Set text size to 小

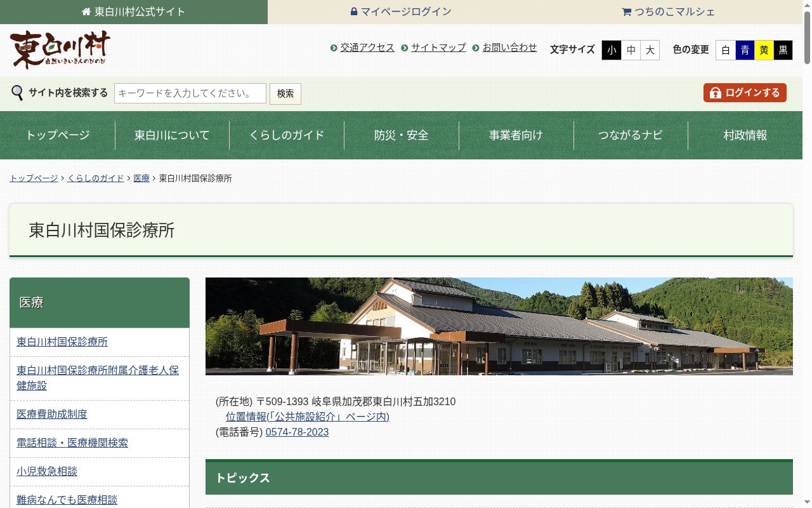point(612,50)
